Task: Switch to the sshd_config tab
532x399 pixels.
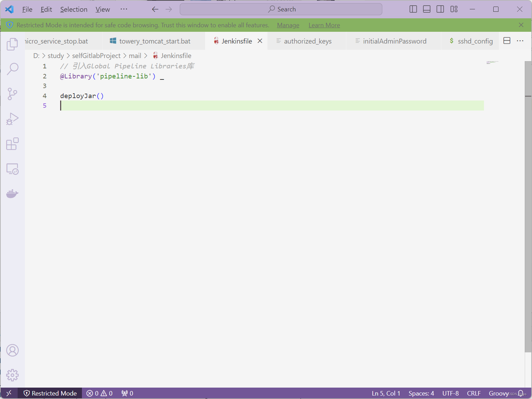Action: 470,41
